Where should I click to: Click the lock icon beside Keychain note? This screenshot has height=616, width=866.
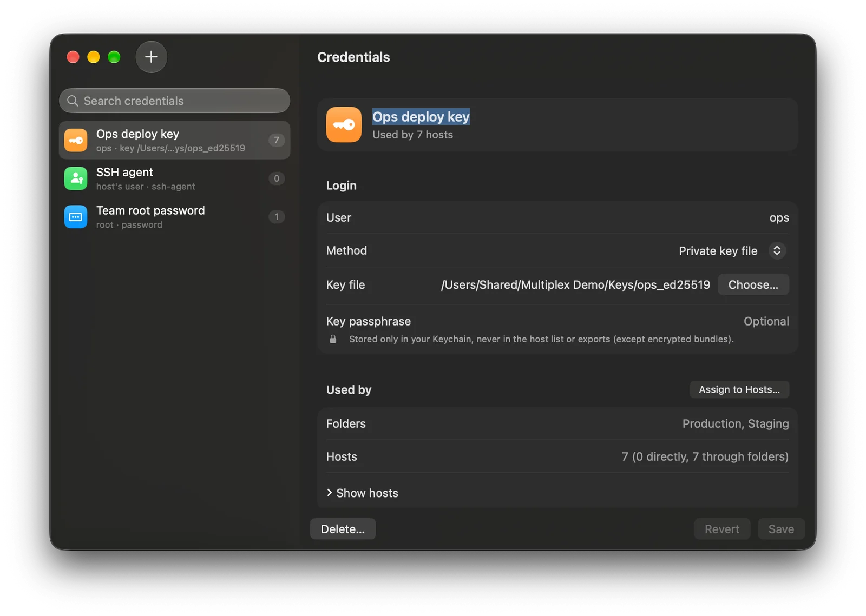pyautogui.click(x=333, y=339)
